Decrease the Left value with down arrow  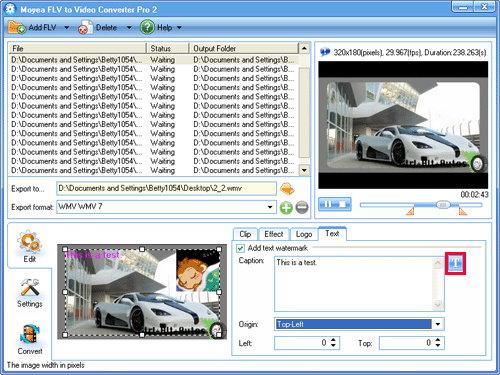tap(333, 346)
